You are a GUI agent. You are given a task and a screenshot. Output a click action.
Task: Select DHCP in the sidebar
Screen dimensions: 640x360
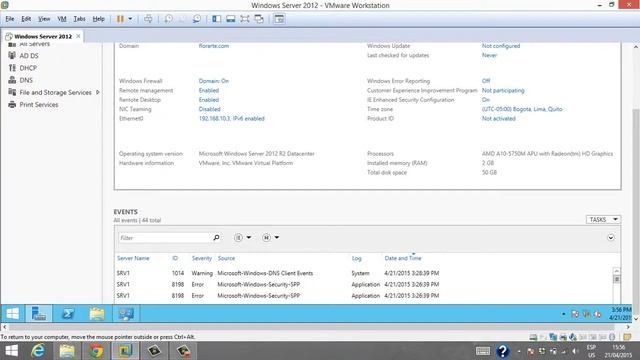point(28,68)
